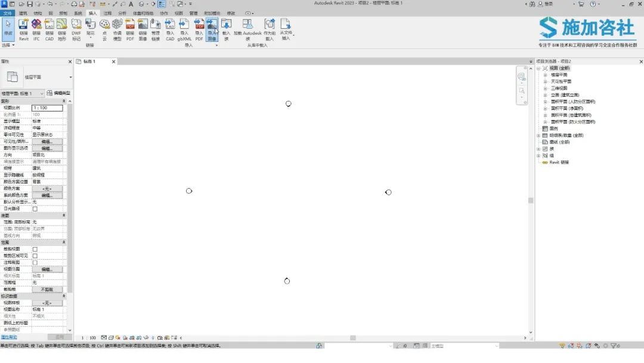Screen dimensions: 644x363
Task: Expand the 明细表/数量 (全部) tree node
Action: click(x=538, y=136)
